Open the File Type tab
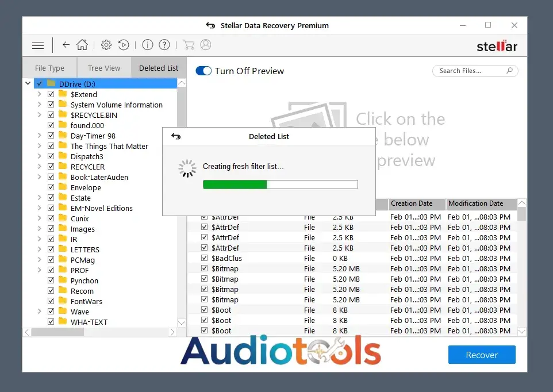 [x=49, y=67]
